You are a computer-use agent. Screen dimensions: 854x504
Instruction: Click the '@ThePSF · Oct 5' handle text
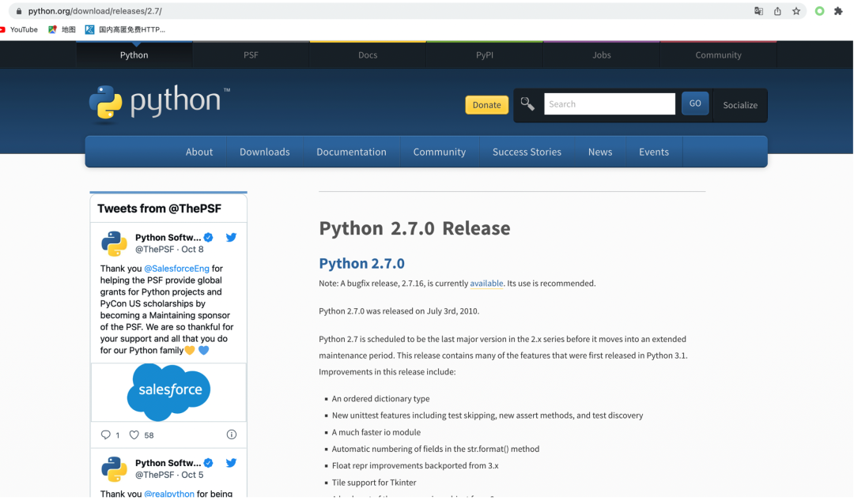coord(169,475)
